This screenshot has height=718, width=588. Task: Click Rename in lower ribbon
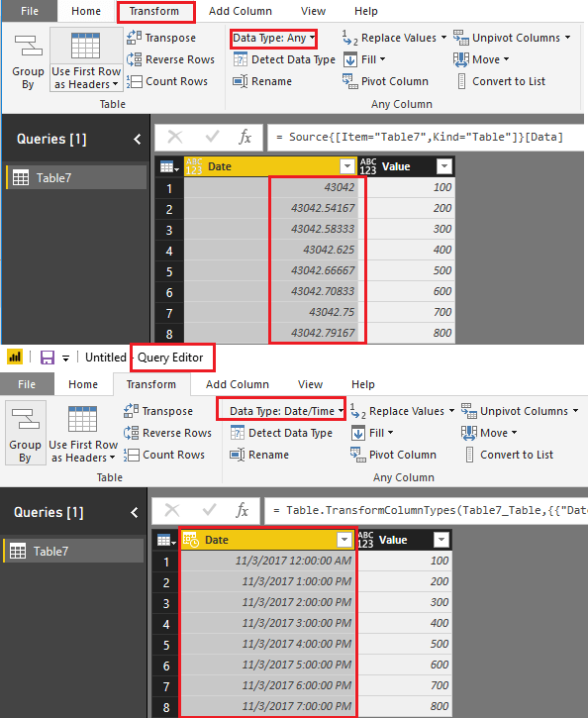[259, 455]
